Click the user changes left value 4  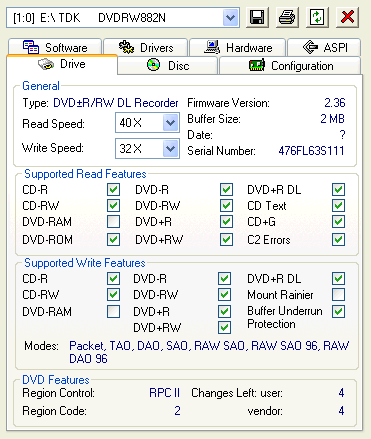[x=341, y=393]
